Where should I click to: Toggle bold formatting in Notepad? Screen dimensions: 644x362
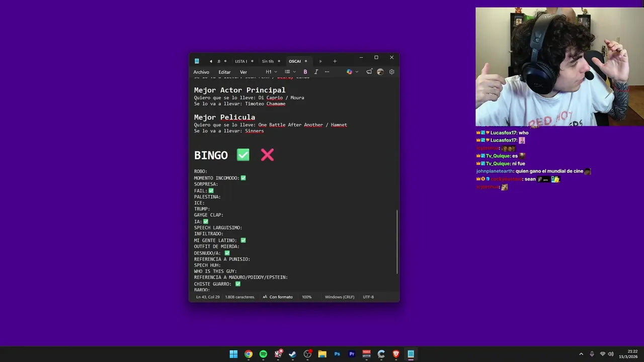click(x=305, y=72)
